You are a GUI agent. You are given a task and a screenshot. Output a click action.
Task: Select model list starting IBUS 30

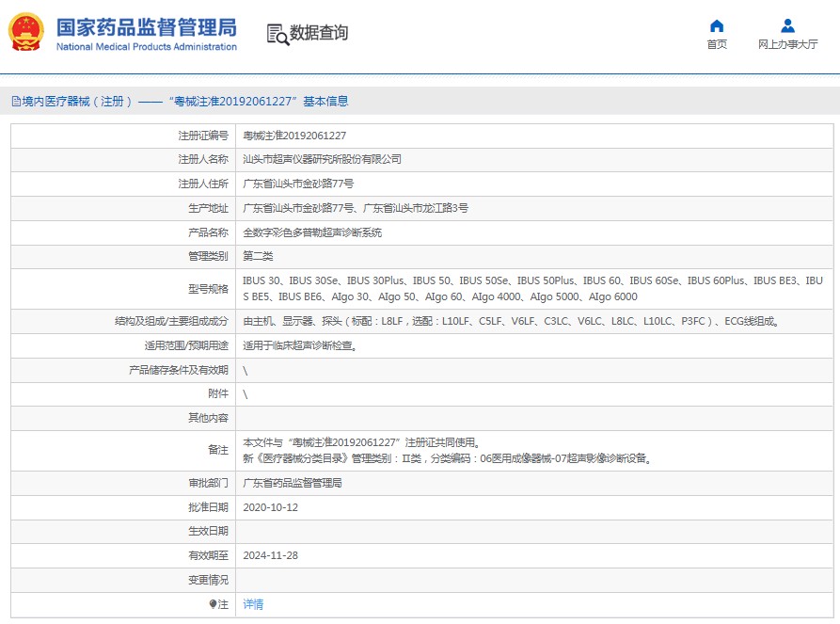pyautogui.click(x=532, y=288)
